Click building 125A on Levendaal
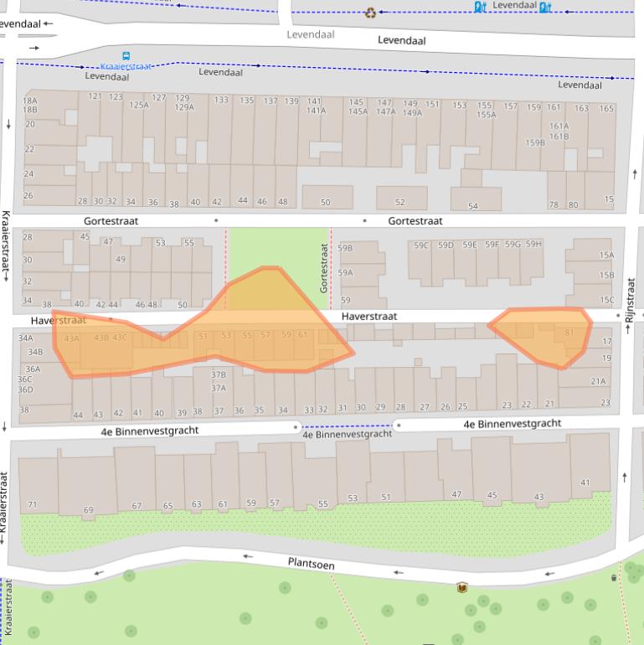The height and width of the screenshot is (645, 644). (x=138, y=106)
